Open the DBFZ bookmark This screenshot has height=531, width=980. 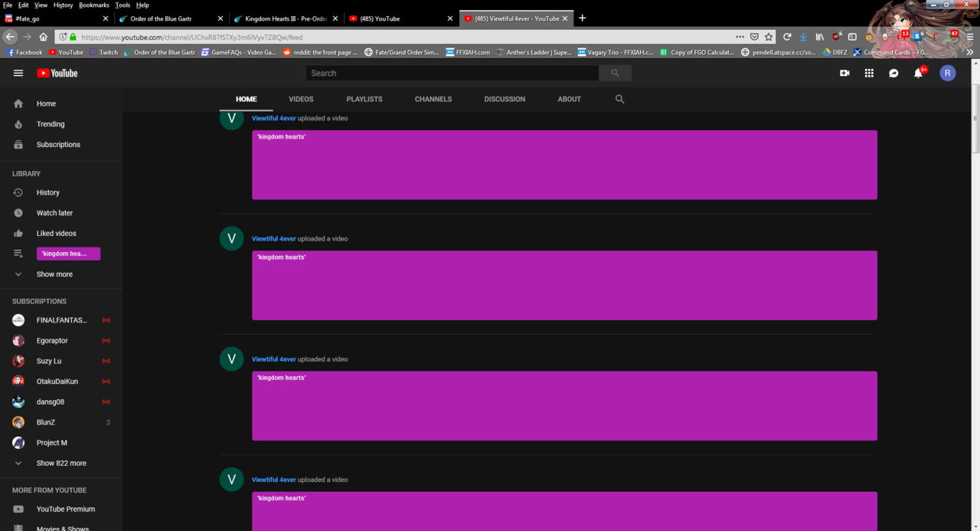click(835, 52)
